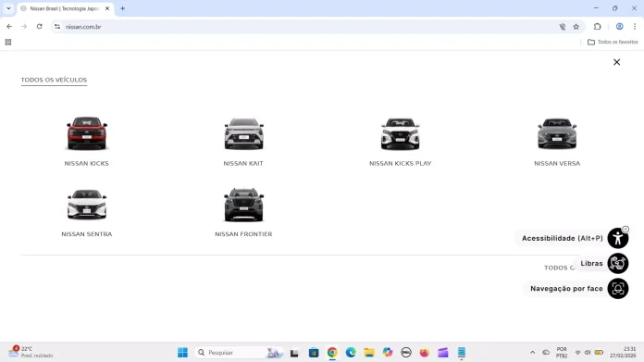Open the Nissan Sentra car image
This screenshot has height=362, width=644.
coord(87,205)
